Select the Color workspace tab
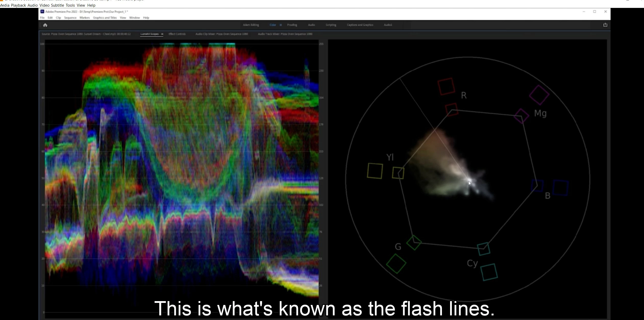The width and height of the screenshot is (644, 320). 273,25
